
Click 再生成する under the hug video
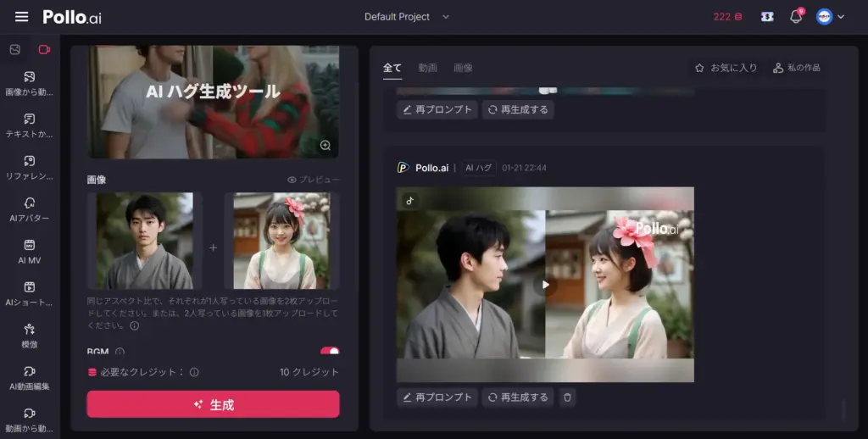518,397
